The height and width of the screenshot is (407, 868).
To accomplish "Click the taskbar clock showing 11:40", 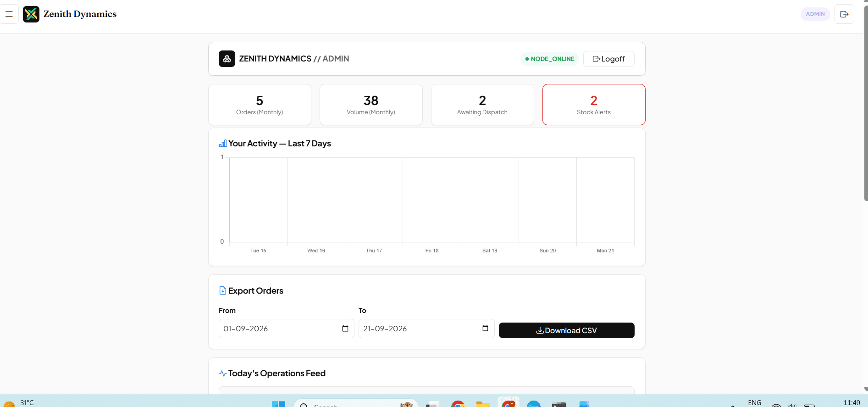I will (851, 403).
